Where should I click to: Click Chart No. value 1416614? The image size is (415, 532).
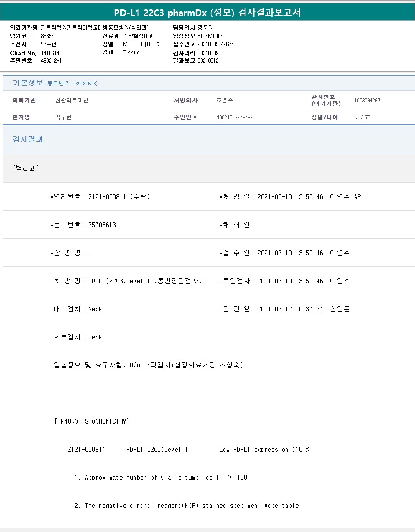point(50,53)
